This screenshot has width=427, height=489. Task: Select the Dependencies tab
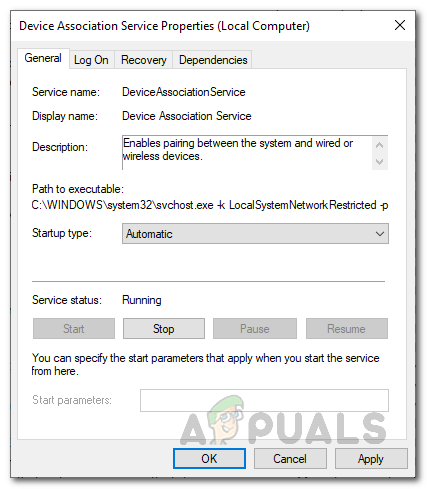[x=213, y=60]
